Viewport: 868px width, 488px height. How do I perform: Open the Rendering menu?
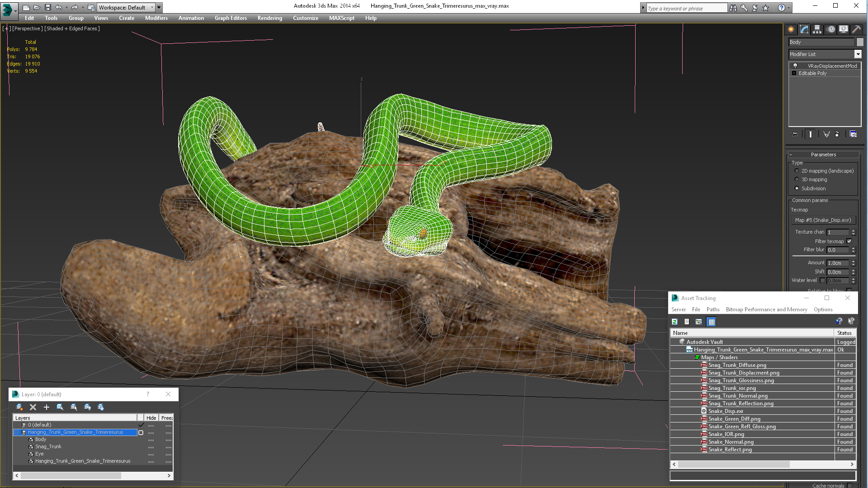(269, 18)
